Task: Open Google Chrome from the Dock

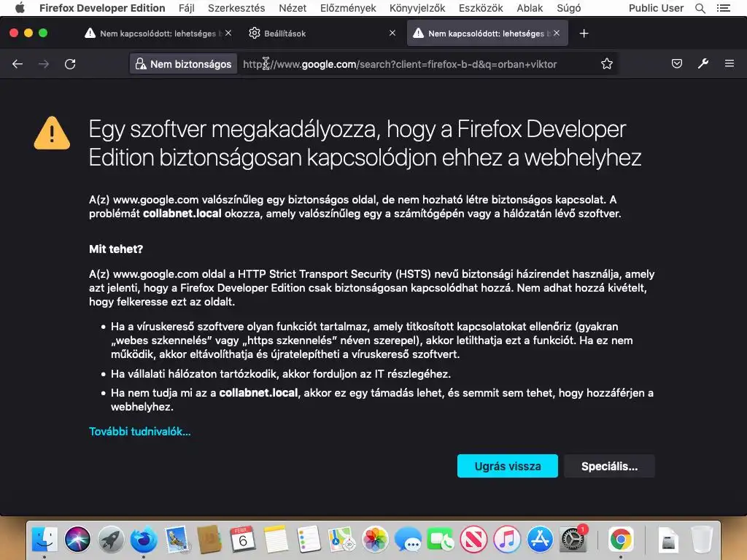Action: [620, 540]
